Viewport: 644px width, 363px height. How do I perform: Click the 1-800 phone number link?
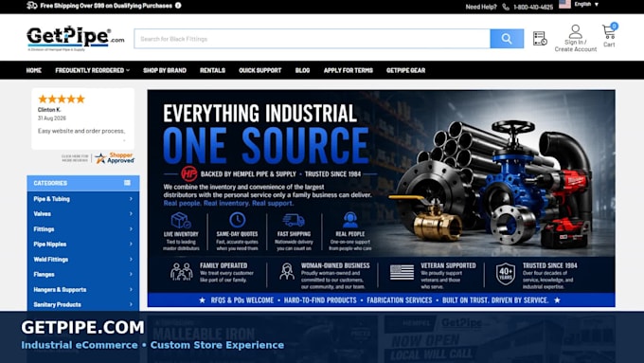click(x=533, y=7)
